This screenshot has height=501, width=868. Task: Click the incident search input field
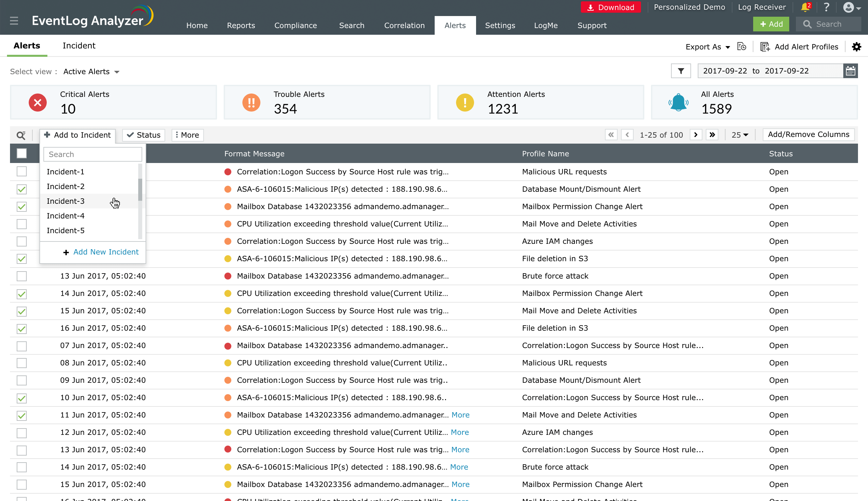(x=92, y=155)
